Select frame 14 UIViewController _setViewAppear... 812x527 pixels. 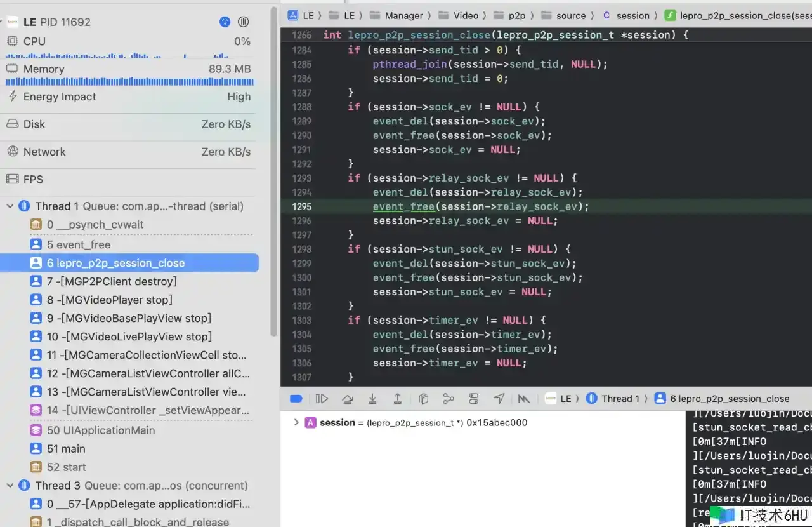(x=129, y=410)
